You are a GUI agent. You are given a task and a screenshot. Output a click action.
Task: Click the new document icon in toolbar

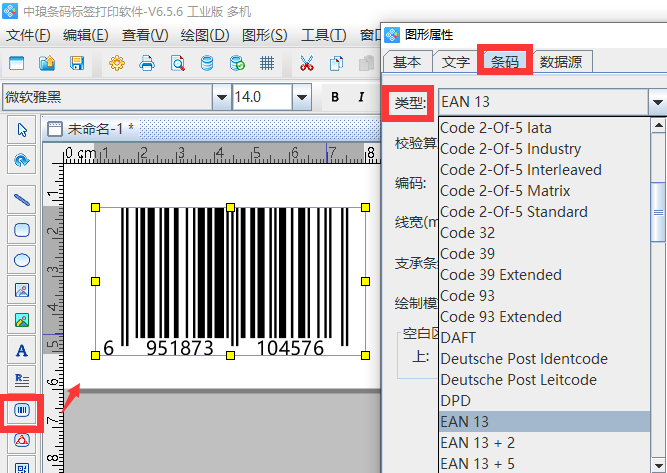tap(17, 63)
